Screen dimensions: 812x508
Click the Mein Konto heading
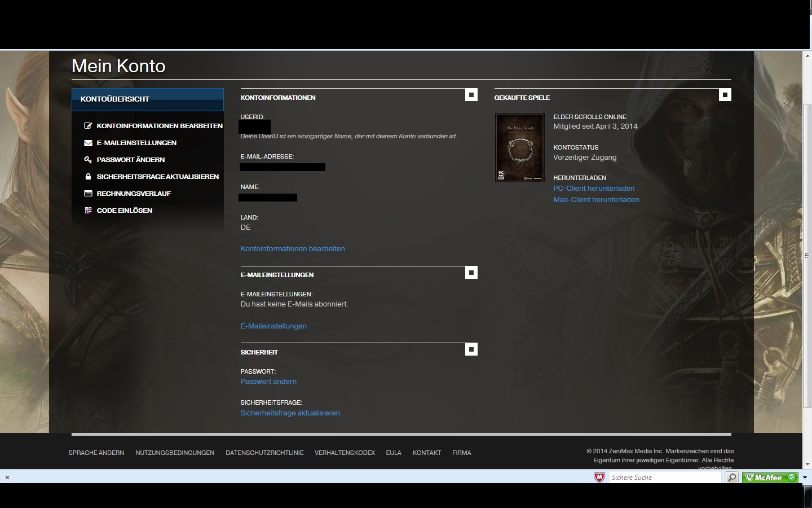pyautogui.click(x=118, y=66)
